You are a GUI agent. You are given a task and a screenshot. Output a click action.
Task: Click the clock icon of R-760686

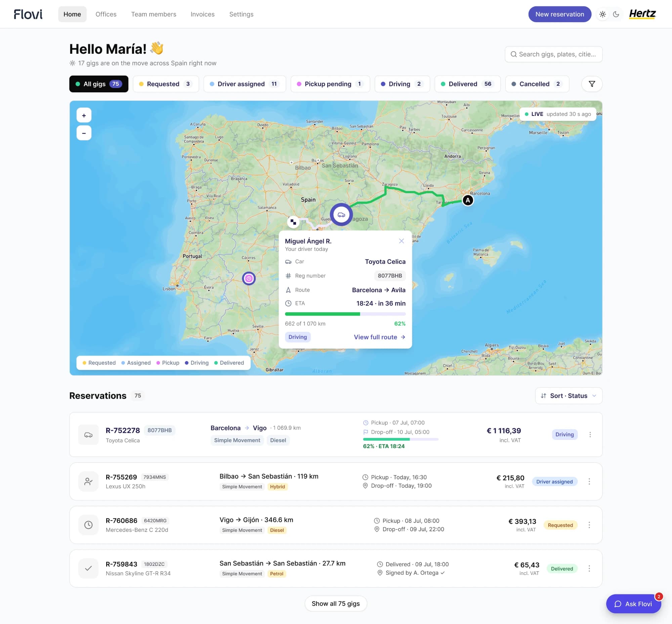[88, 525]
